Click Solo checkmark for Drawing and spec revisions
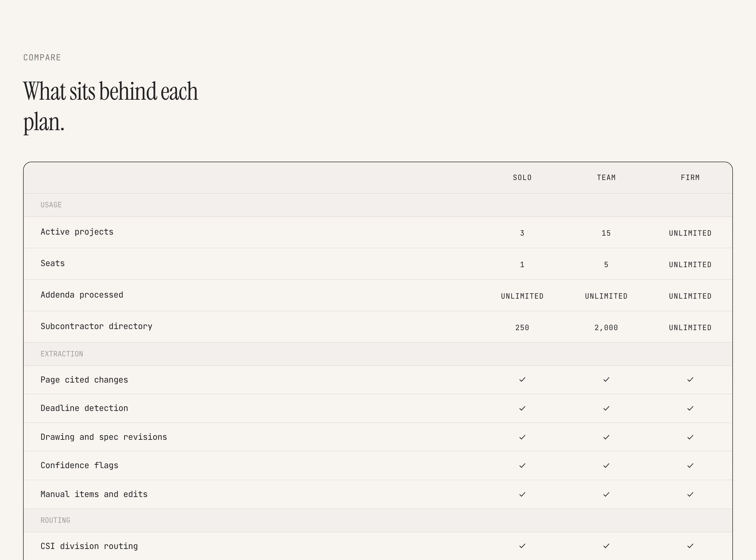 coord(522,437)
